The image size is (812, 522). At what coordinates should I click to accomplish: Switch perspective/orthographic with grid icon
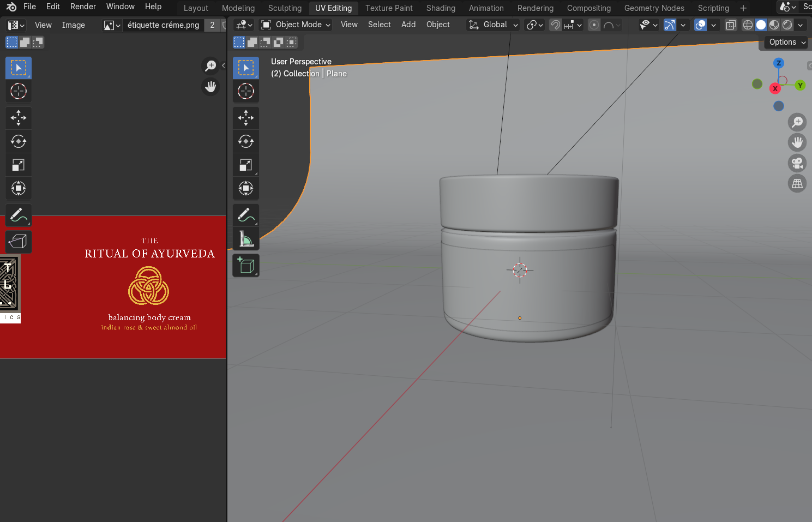(x=797, y=184)
